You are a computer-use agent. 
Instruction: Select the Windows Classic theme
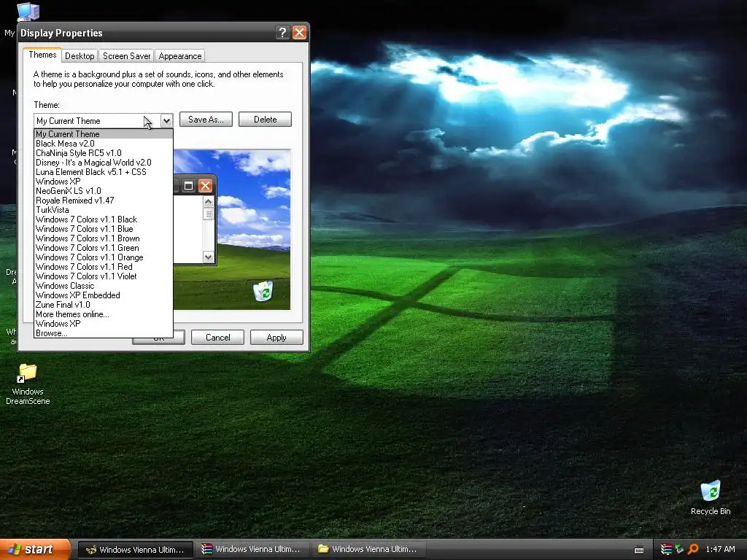pyautogui.click(x=104, y=286)
